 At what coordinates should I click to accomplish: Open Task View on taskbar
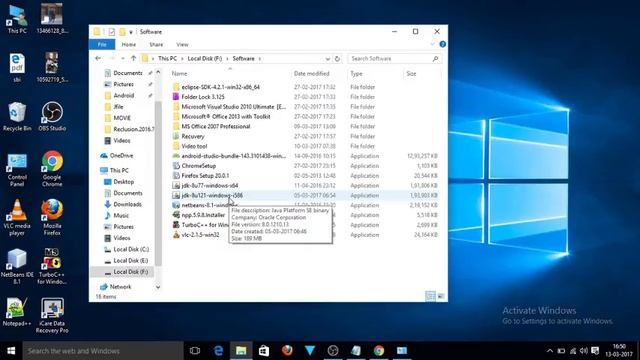pos(195,351)
